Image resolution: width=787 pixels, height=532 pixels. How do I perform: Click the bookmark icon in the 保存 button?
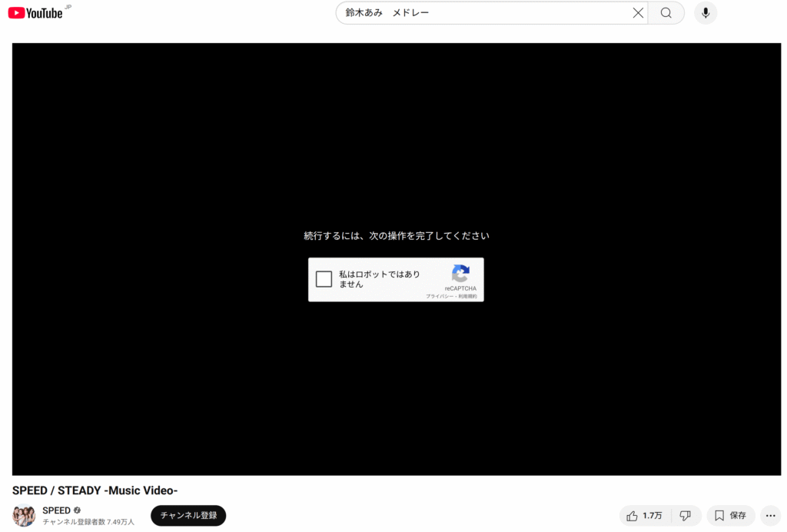719,516
